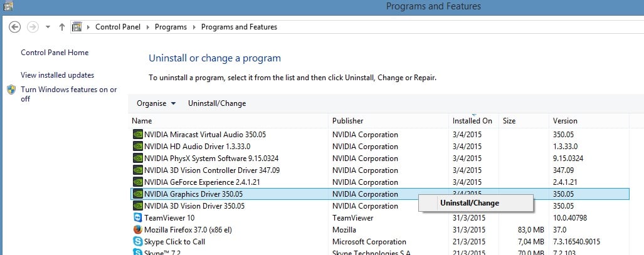Click the Forward navigation arrow
644x255 pixels.
pyautogui.click(x=33, y=27)
